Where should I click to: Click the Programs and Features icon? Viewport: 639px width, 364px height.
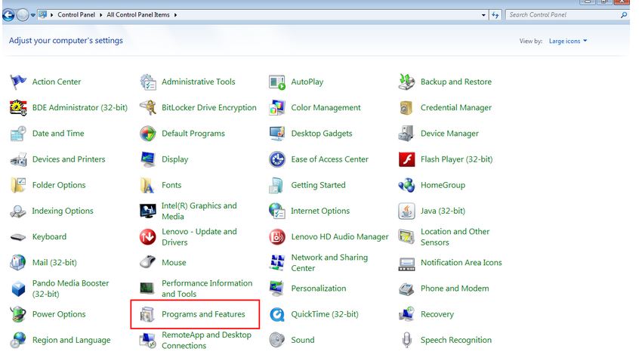click(147, 314)
